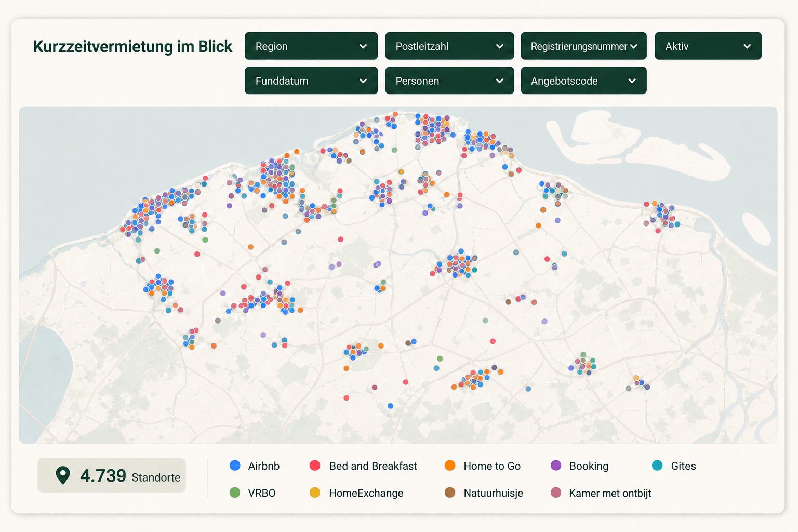Click the "4.739 Standorte" count
This screenshot has width=798, height=532.
[x=130, y=476]
